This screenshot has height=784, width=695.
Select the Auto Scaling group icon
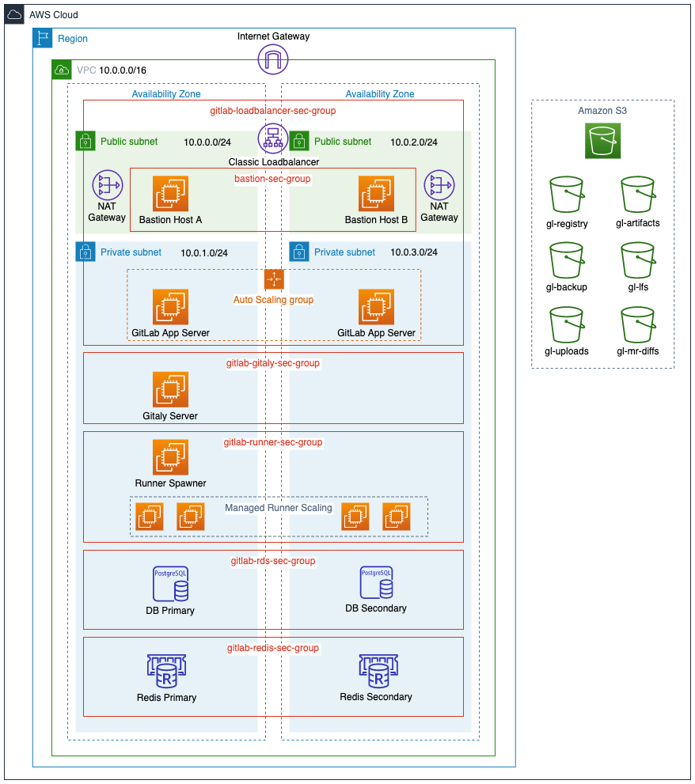[x=272, y=278]
